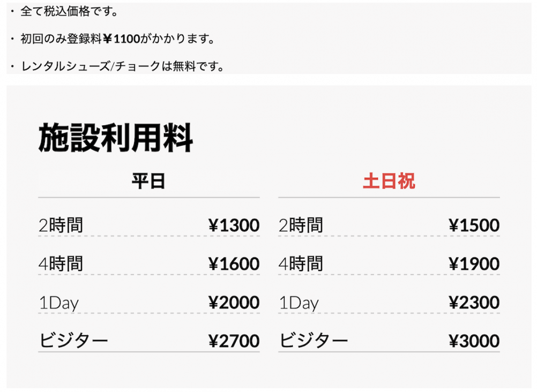Click the weekend ¥3000 visitor price
Image resolution: width=537 pixels, height=392 pixels.
pos(474,341)
